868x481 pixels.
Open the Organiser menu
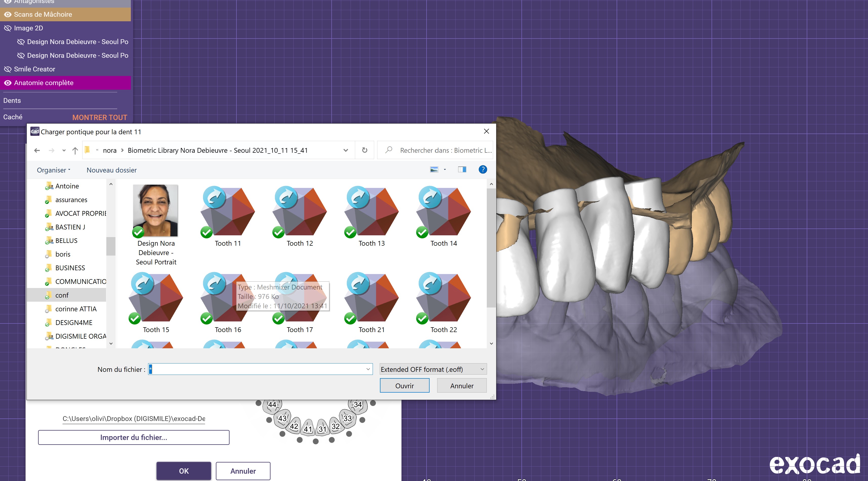tap(54, 170)
